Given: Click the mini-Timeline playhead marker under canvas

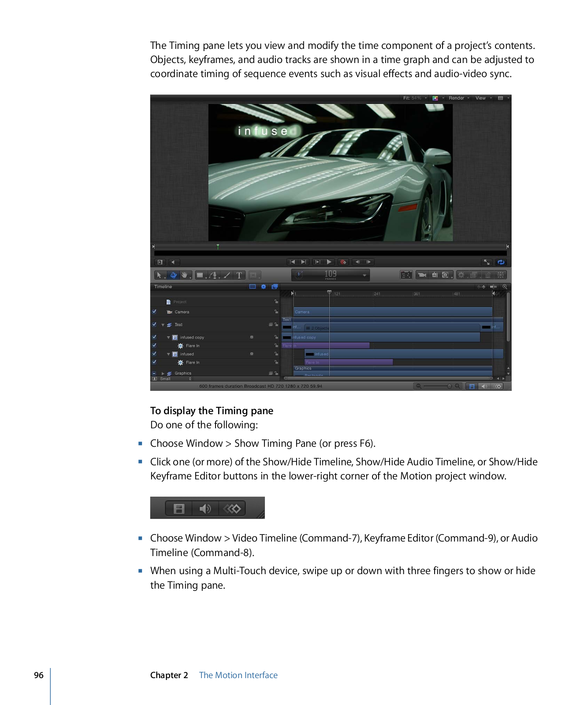Looking at the screenshot, I should coord(218,247).
